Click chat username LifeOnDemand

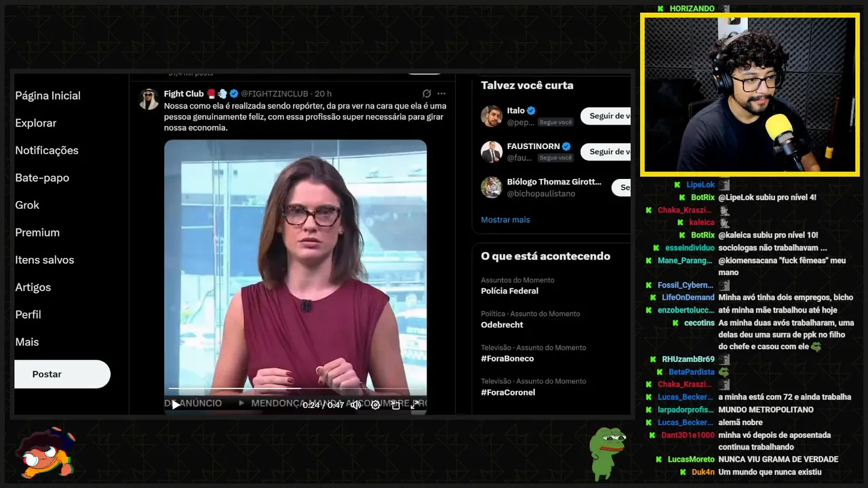coord(688,298)
